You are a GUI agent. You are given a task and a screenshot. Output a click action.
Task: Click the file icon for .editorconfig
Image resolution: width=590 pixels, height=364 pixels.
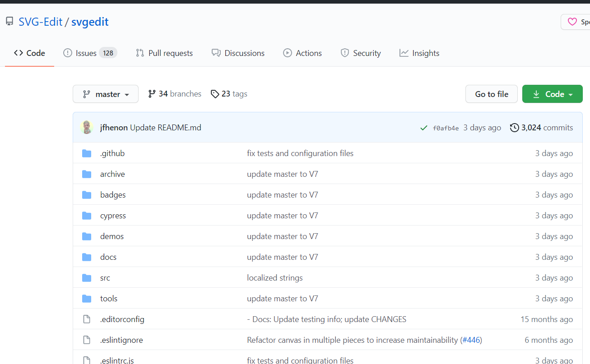[x=87, y=319]
